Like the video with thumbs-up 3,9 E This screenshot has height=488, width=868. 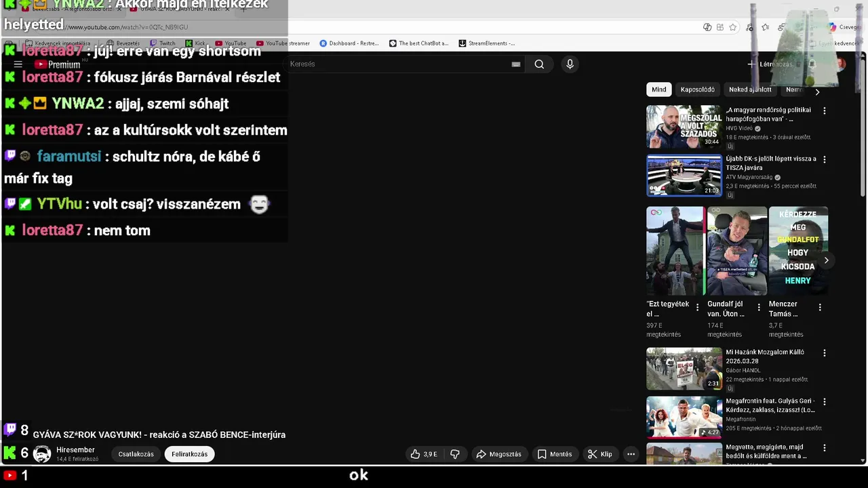[x=424, y=454]
